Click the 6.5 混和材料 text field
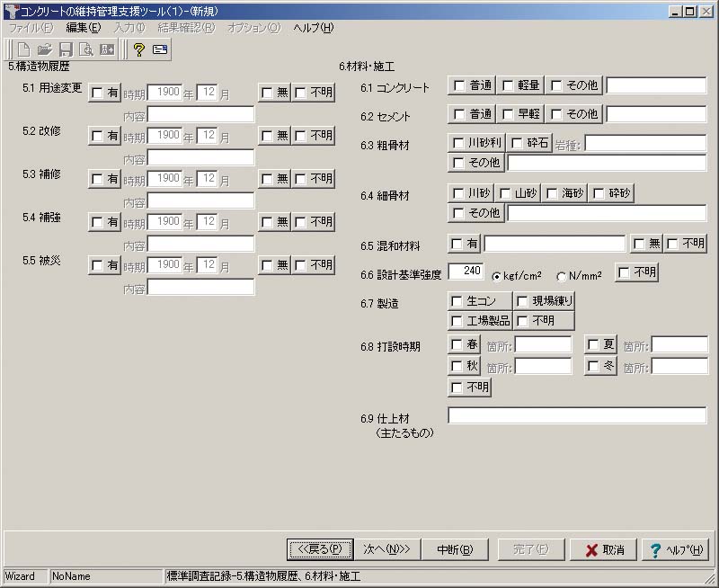The height and width of the screenshot is (588, 719). tap(555, 244)
